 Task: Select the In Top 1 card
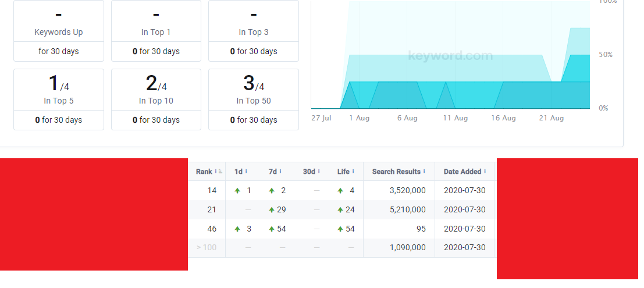click(x=156, y=30)
